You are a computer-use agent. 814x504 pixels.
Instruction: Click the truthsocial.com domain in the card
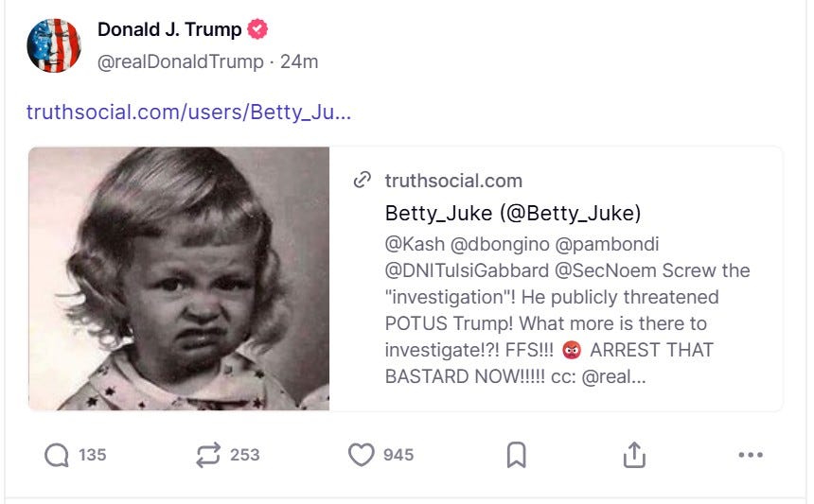453,181
